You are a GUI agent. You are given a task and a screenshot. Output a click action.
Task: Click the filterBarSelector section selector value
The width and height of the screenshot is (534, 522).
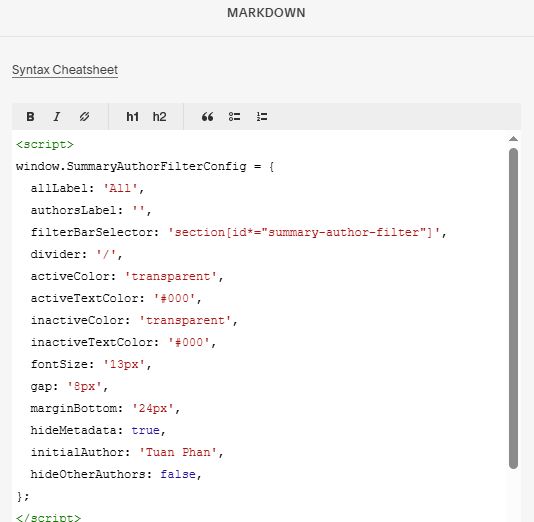coord(303,232)
